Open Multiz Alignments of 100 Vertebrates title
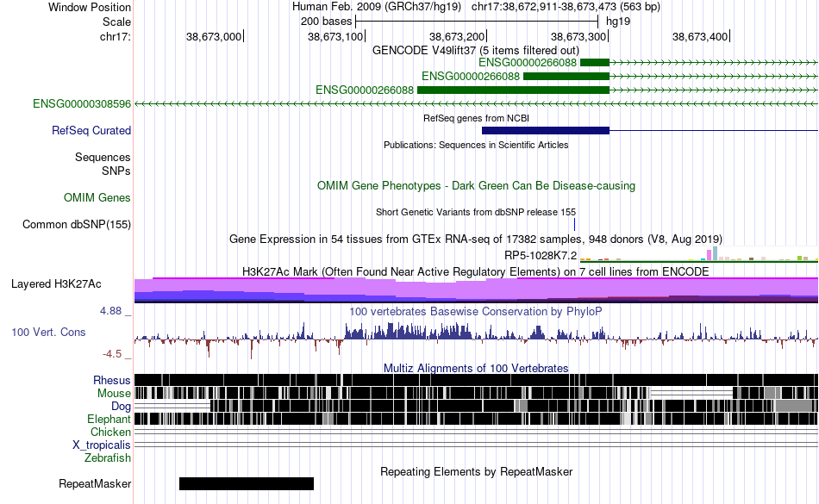The image size is (819, 504). pyautogui.click(x=476, y=369)
